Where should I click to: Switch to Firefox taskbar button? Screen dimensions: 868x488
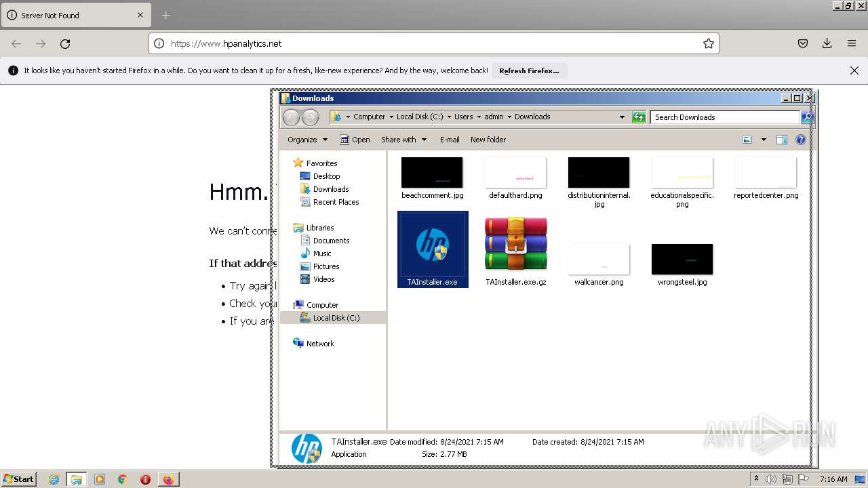[168, 479]
